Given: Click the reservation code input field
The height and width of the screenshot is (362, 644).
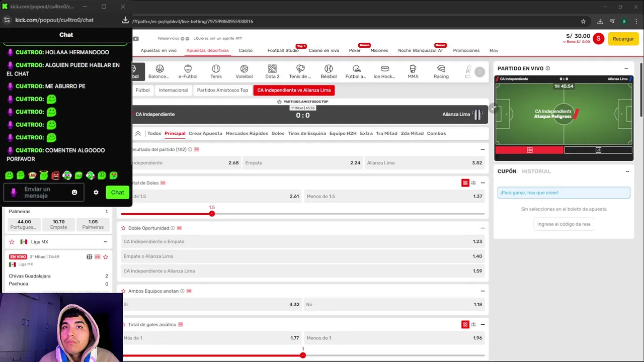Looking at the screenshot, I should click(x=563, y=224).
